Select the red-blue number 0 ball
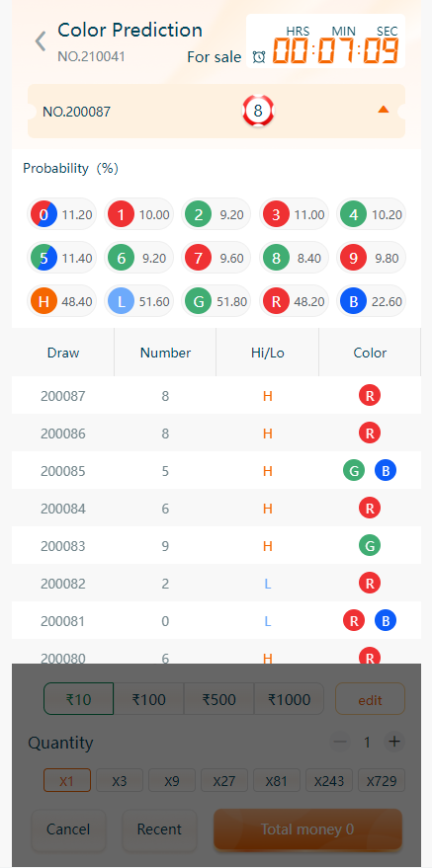The width and height of the screenshot is (432, 868). (x=43, y=215)
